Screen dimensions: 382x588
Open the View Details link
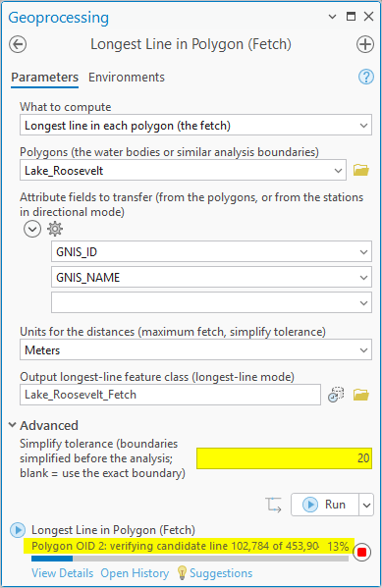(62, 573)
